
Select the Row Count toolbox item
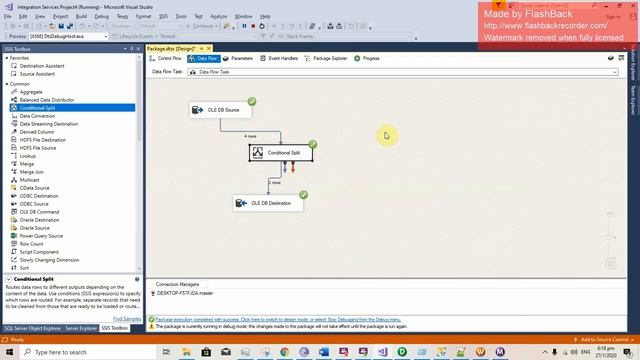coord(31,244)
